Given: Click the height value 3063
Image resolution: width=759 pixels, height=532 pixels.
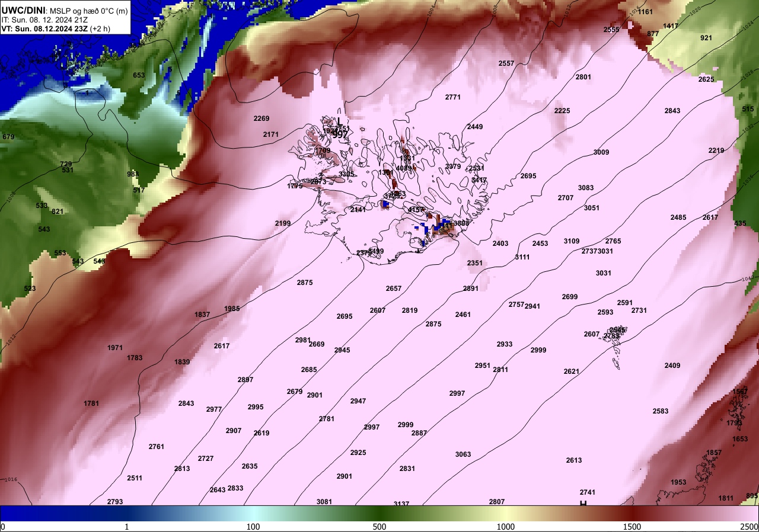Looking at the screenshot, I should 463,454.
